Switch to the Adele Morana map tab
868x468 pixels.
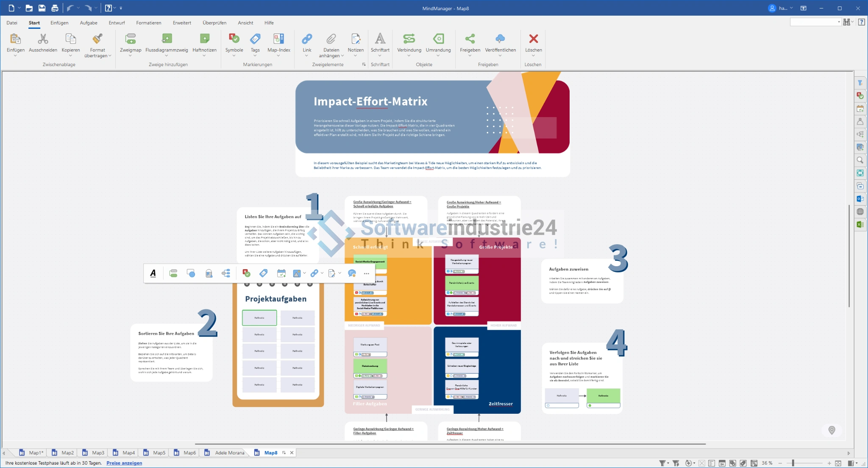pos(229,453)
